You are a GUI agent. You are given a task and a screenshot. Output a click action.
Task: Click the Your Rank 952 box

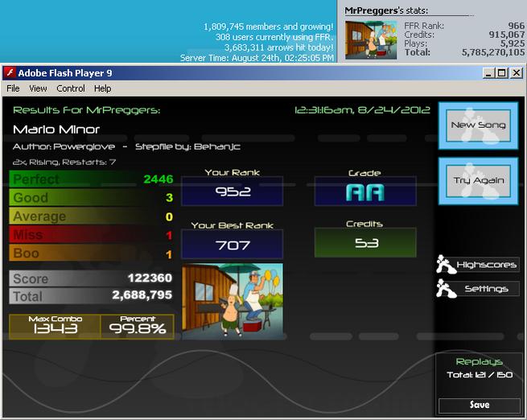pyautogui.click(x=233, y=191)
